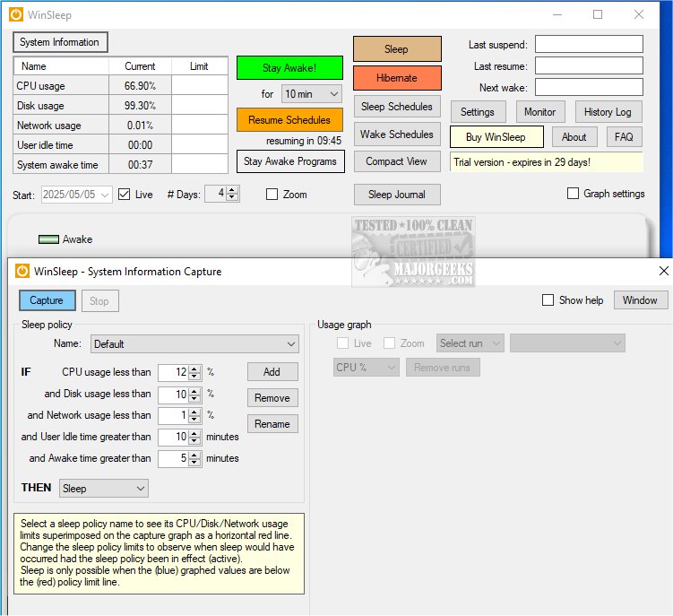Start recording with the Capture button

point(47,300)
